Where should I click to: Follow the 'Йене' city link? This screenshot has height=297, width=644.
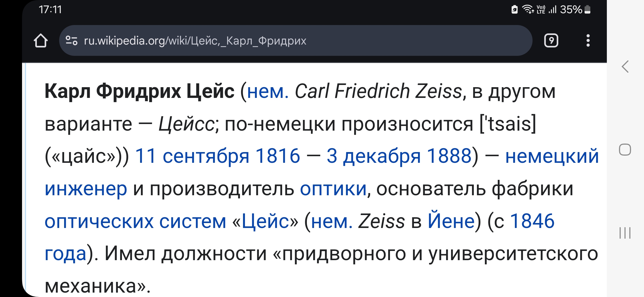[451, 221]
